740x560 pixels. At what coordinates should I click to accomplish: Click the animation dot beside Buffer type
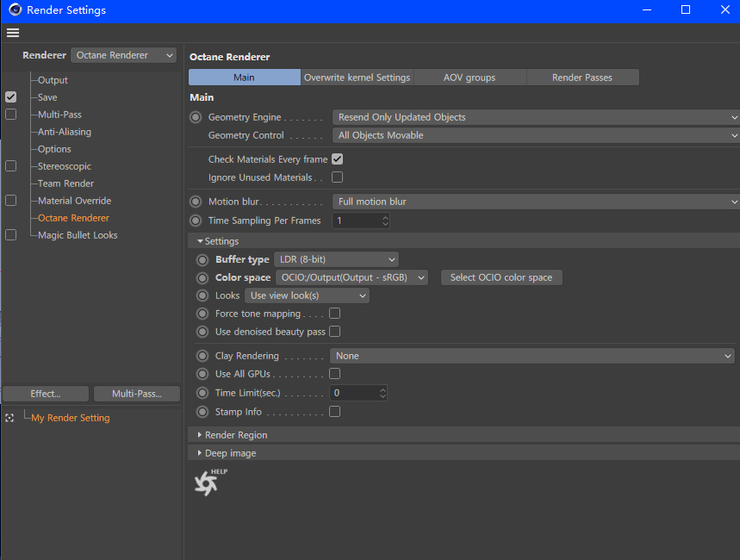point(202,259)
